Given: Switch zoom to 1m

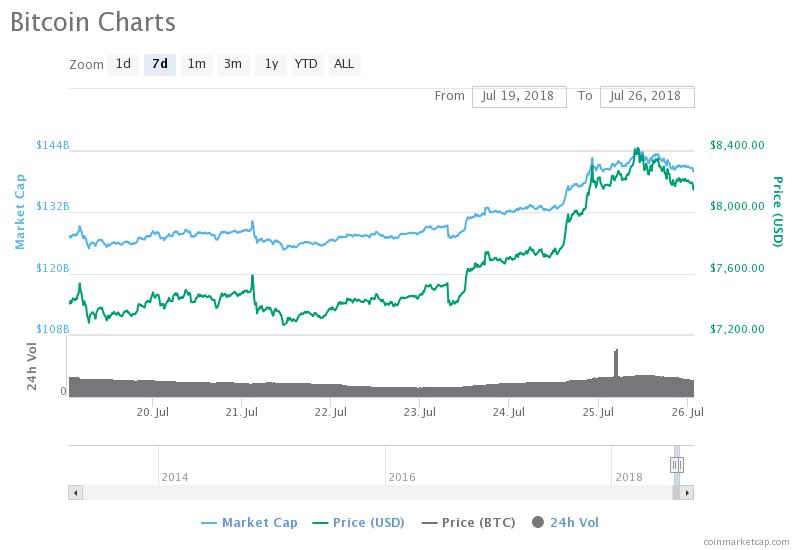Looking at the screenshot, I should [x=196, y=64].
